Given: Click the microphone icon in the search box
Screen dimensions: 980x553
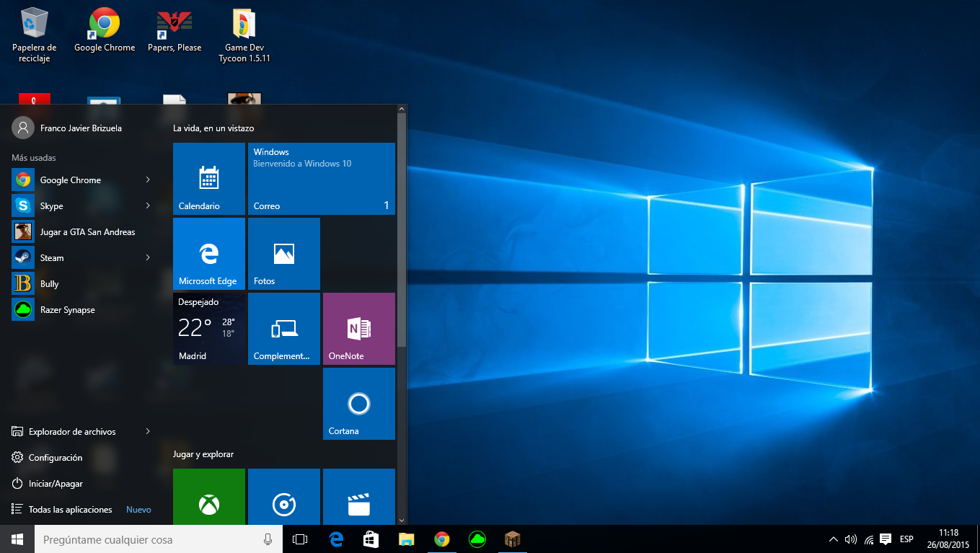Looking at the screenshot, I should tap(268, 539).
